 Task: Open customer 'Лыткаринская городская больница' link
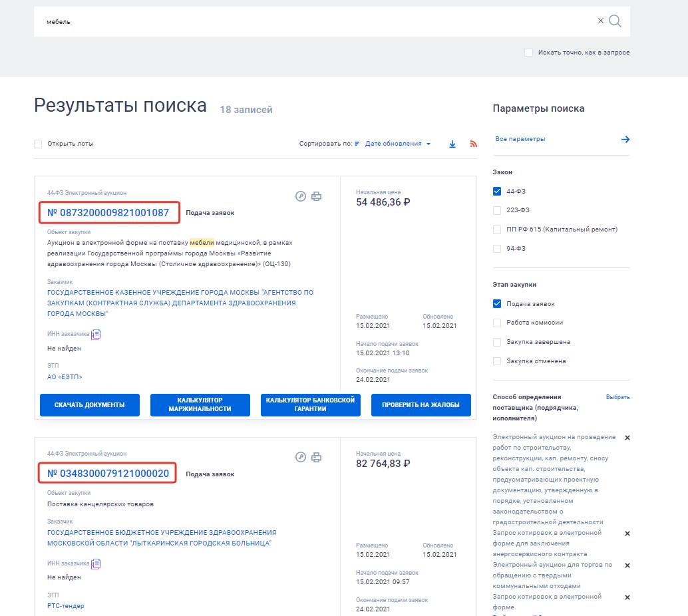click(162, 538)
